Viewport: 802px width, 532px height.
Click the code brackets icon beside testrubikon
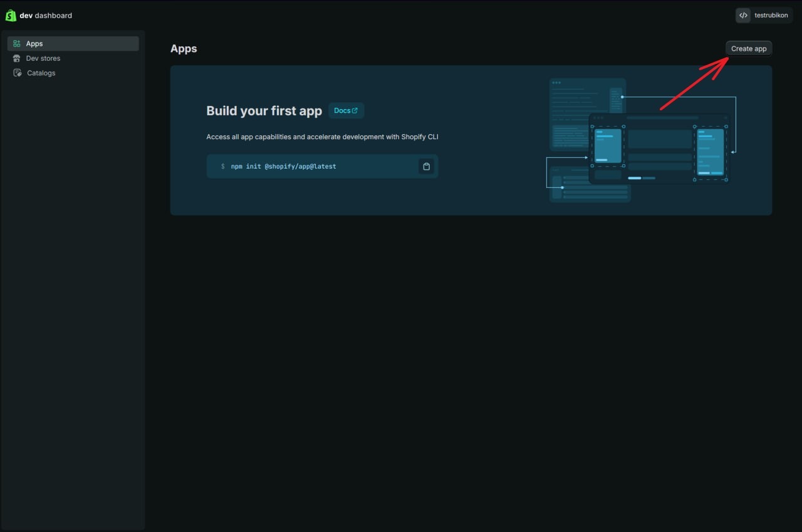[x=744, y=16]
